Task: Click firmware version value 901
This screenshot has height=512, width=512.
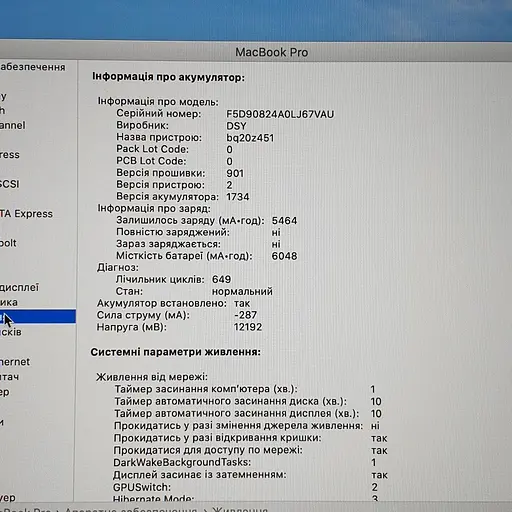Action: point(235,173)
